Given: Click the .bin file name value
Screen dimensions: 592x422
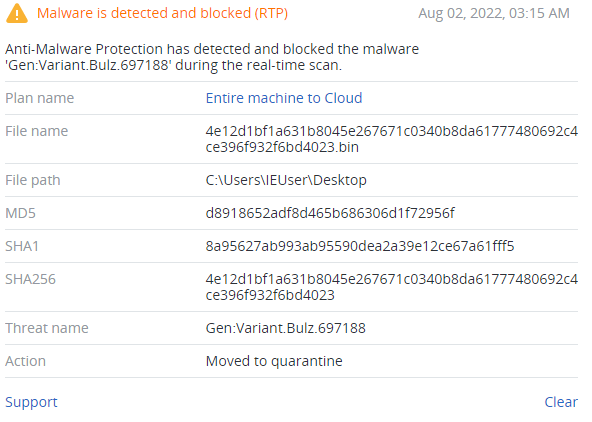Looking at the screenshot, I should tap(392, 139).
